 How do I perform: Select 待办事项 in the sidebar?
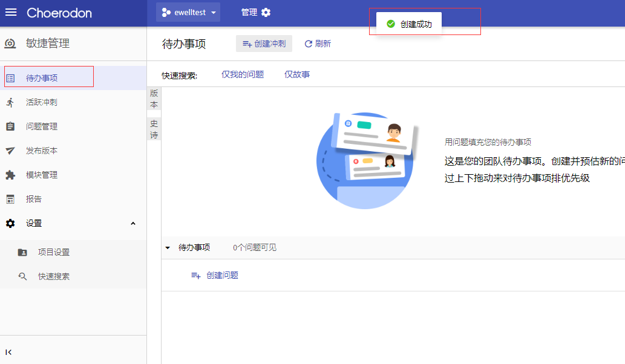(73, 78)
